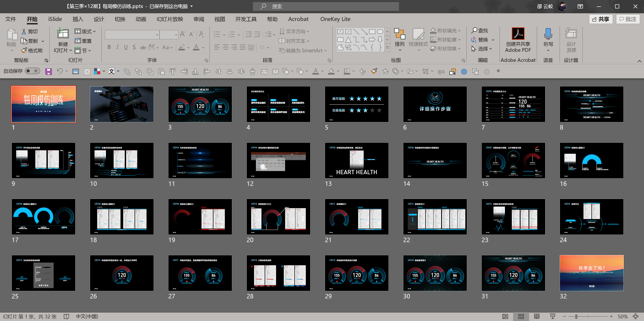Viewport: 644px width, 321px height.
Task: Switch to Reading view in status bar
Action: point(537,316)
